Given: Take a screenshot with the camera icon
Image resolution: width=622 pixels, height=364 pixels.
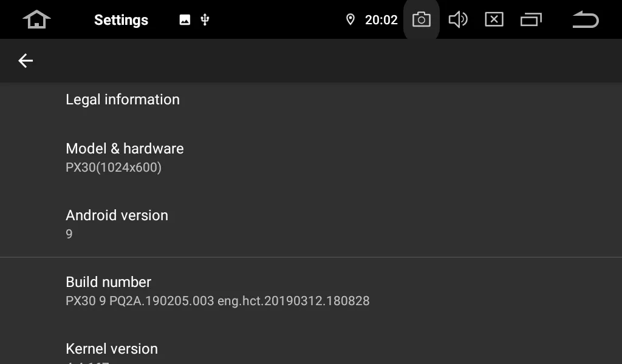Looking at the screenshot, I should tap(421, 19).
